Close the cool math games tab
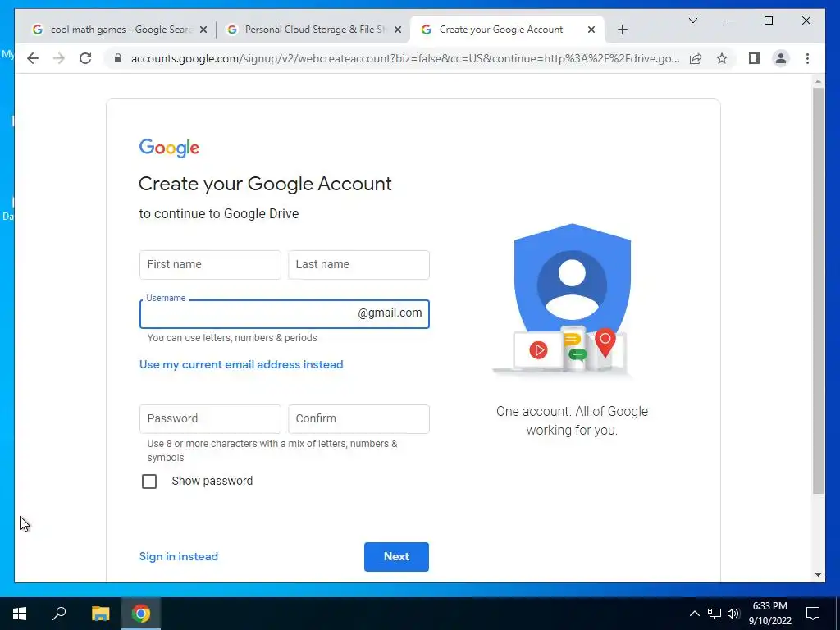Image resolution: width=840 pixels, height=630 pixels. 203,30
